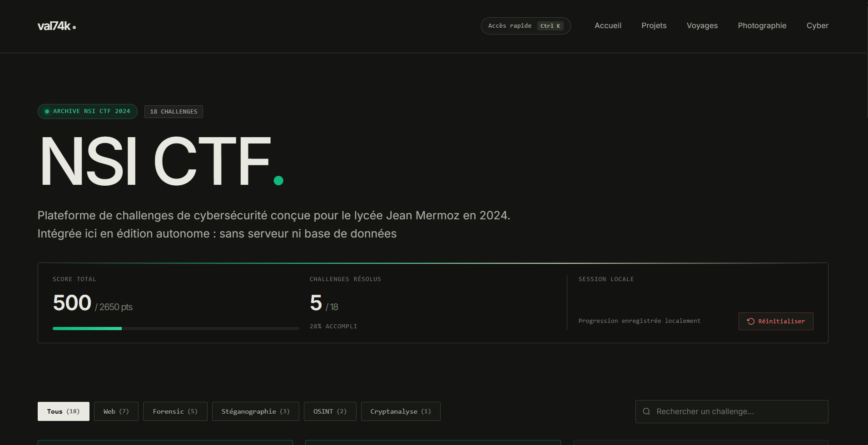Click the magnifier icon in search box
Screen dimensions: 868x445
tap(646, 411)
